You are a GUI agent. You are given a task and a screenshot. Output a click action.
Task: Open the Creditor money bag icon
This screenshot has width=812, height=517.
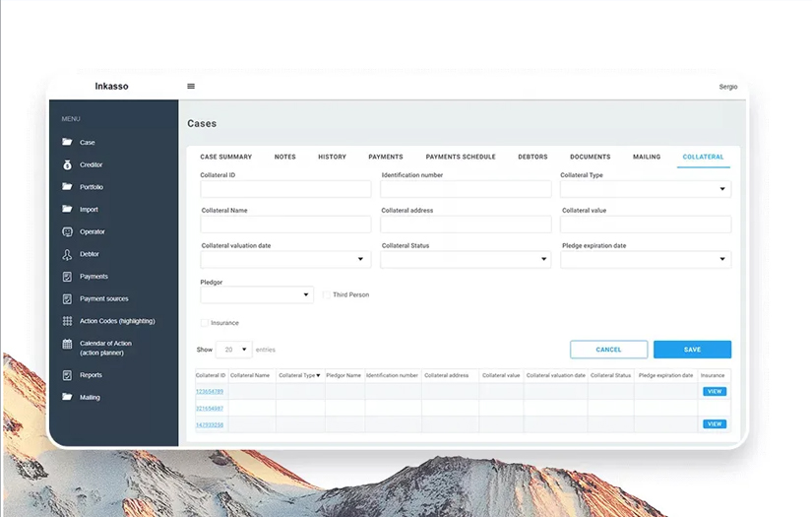(x=67, y=164)
